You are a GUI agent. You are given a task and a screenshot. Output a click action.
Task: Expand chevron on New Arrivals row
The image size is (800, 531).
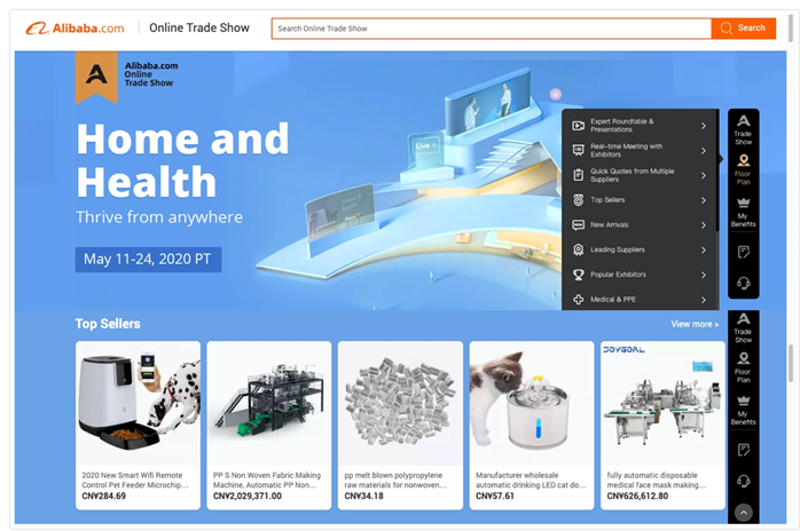pyautogui.click(x=704, y=225)
